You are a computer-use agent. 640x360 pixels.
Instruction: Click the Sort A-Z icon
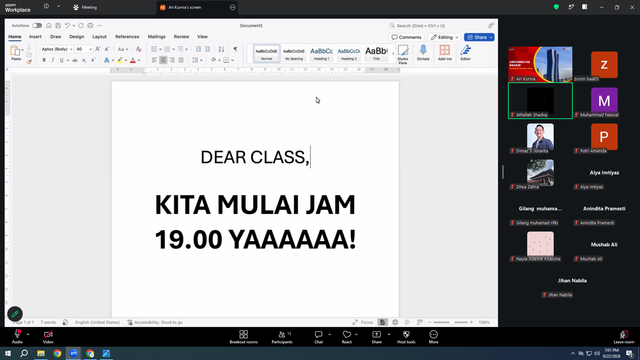[221, 49]
